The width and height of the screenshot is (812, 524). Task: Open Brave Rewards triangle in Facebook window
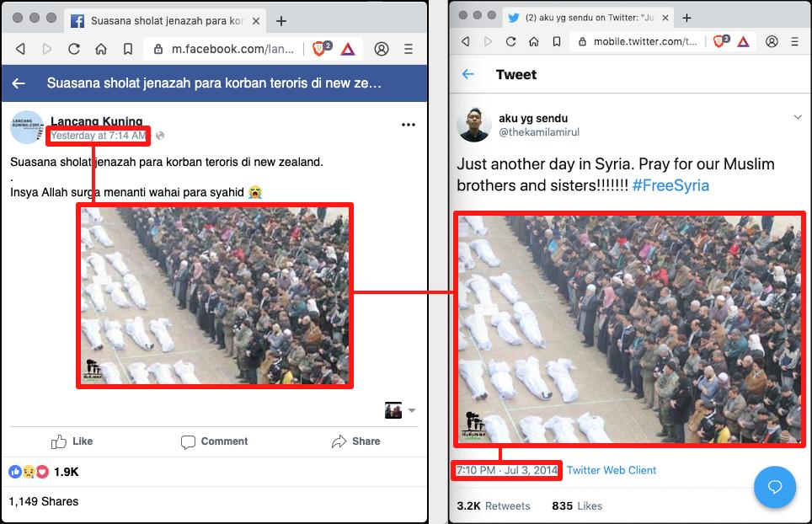[348, 49]
